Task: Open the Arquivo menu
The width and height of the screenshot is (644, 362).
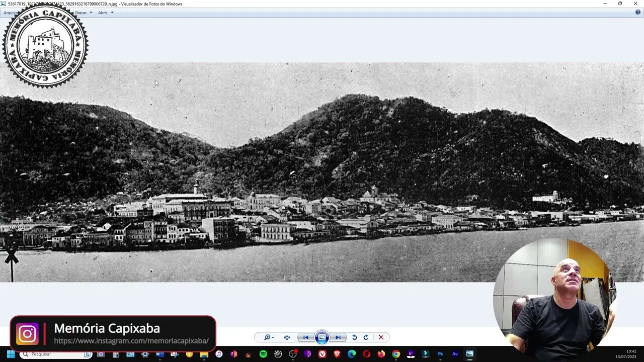Action: 10,13
